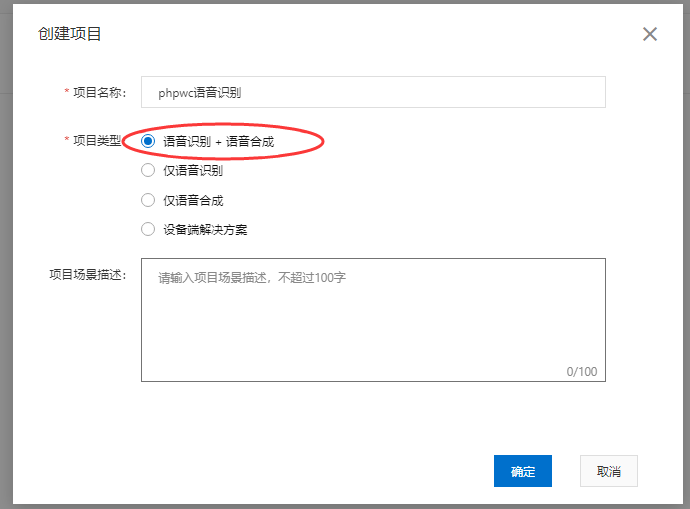Select the 设备端解决方案 radio option
The width and height of the screenshot is (690, 509).
point(148,229)
